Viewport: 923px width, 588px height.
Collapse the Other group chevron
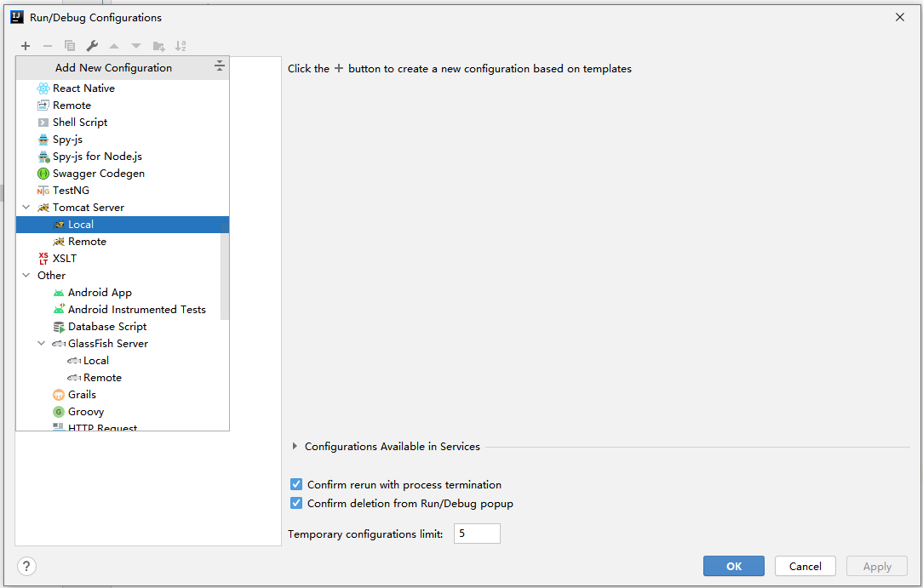coord(26,276)
